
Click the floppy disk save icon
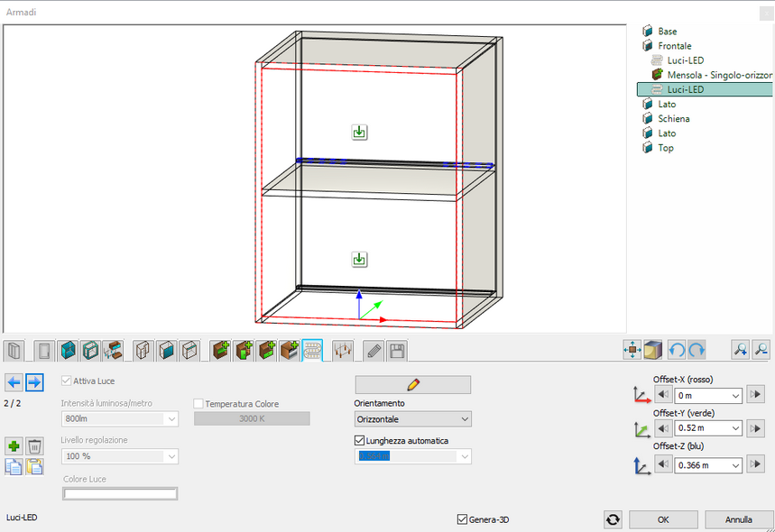(x=397, y=351)
